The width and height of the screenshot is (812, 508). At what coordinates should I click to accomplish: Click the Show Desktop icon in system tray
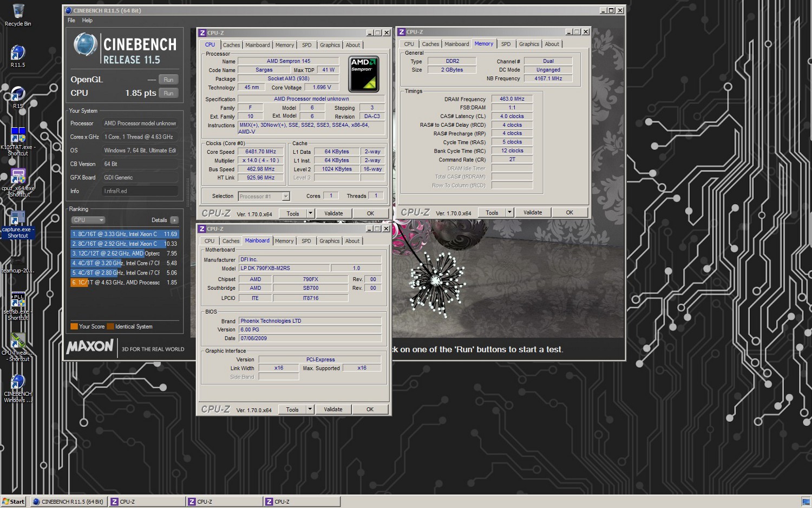(806, 502)
